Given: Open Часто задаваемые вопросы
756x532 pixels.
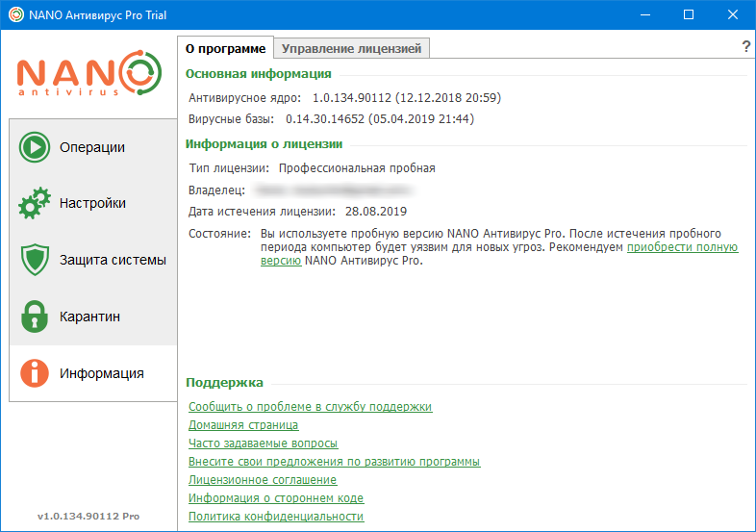Looking at the screenshot, I should pos(263,443).
